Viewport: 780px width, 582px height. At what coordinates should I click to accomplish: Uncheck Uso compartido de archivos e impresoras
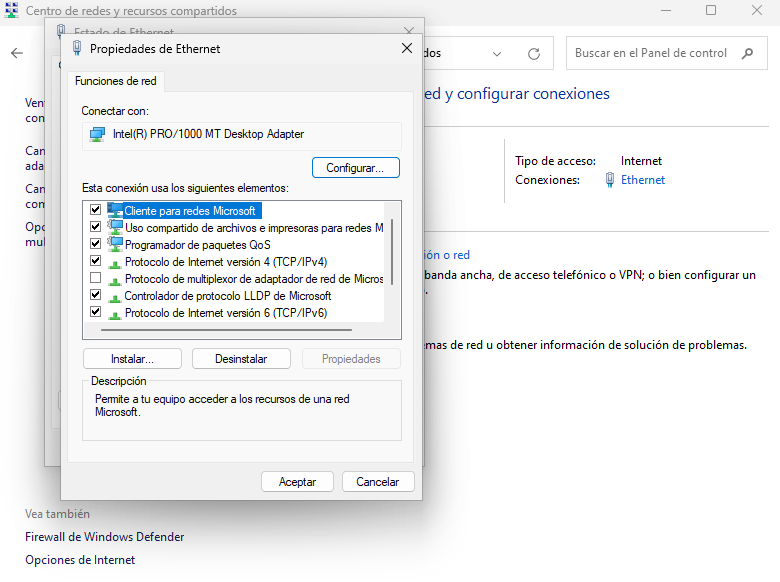(96, 228)
